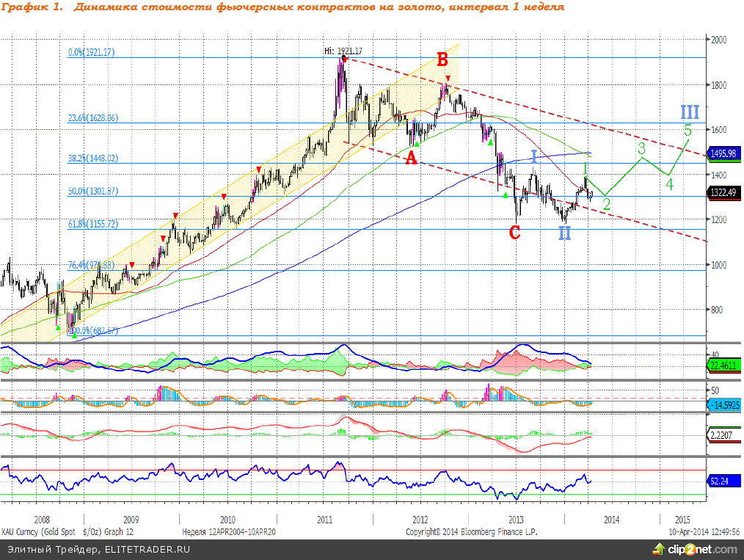
Task: Click the green forecast wave number 3
Action: click(641, 149)
